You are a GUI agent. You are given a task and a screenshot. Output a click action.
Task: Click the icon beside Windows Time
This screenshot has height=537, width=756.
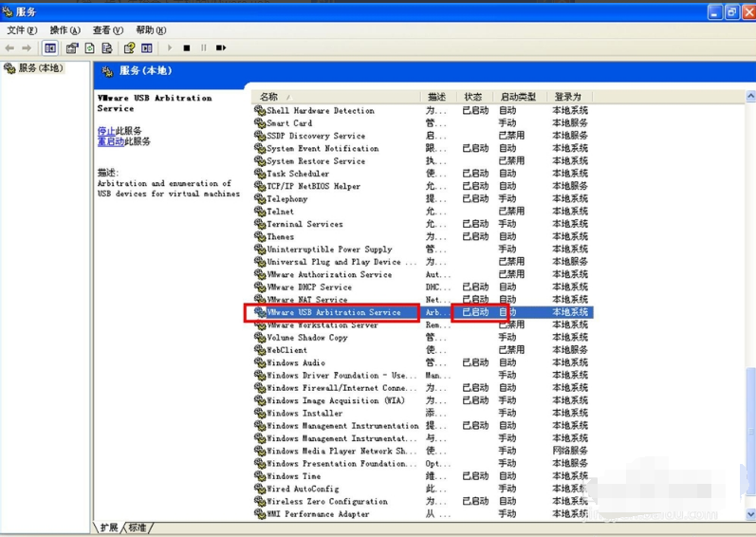[x=260, y=476]
